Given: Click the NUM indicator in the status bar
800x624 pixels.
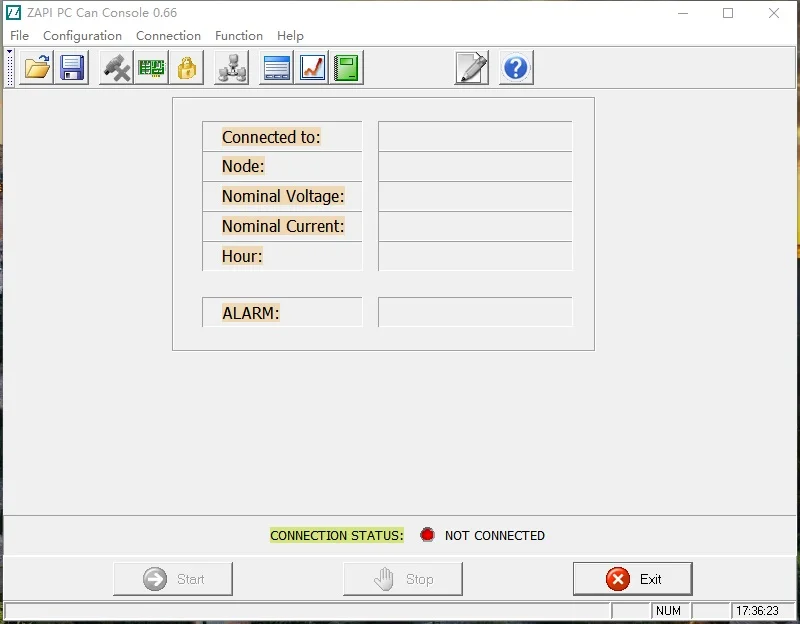Looking at the screenshot, I should coord(668,610).
